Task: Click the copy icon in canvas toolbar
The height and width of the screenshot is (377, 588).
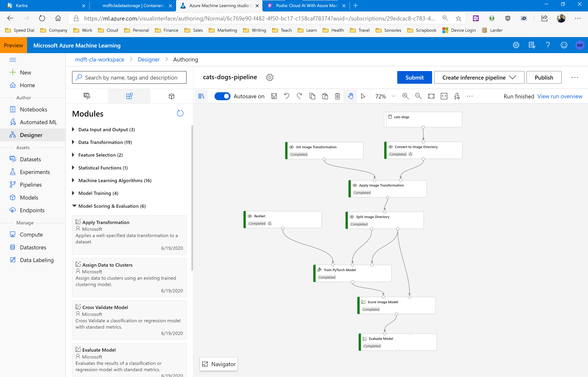Action: (312, 96)
